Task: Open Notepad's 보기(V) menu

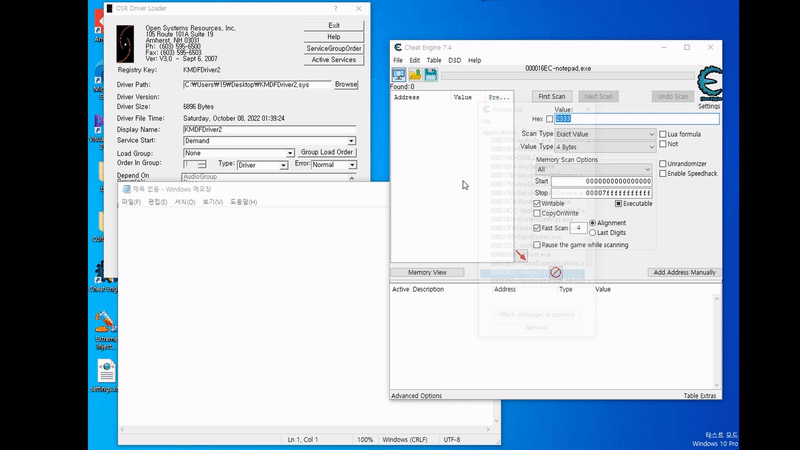Action: click(212, 202)
